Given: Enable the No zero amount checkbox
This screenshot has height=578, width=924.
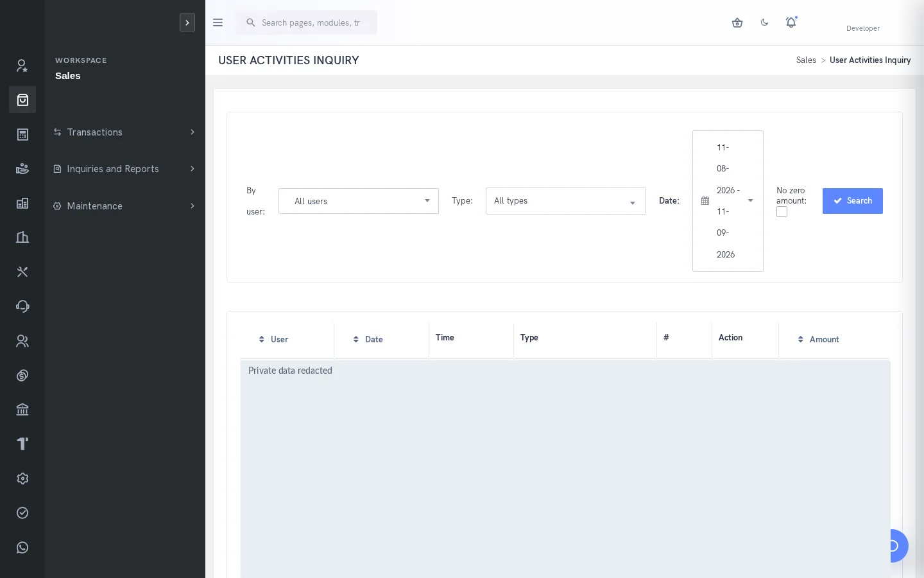Looking at the screenshot, I should point(782,212).
